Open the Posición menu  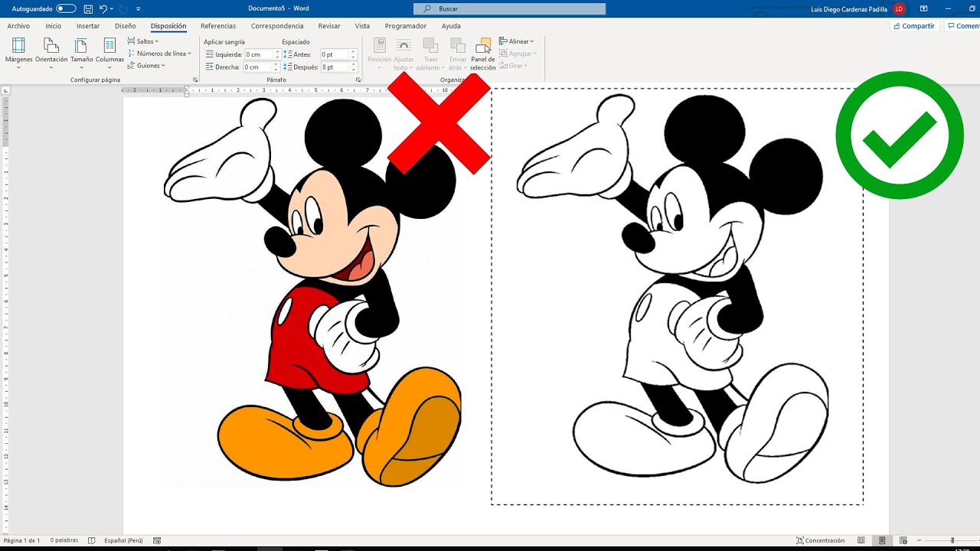click(379, 54)
